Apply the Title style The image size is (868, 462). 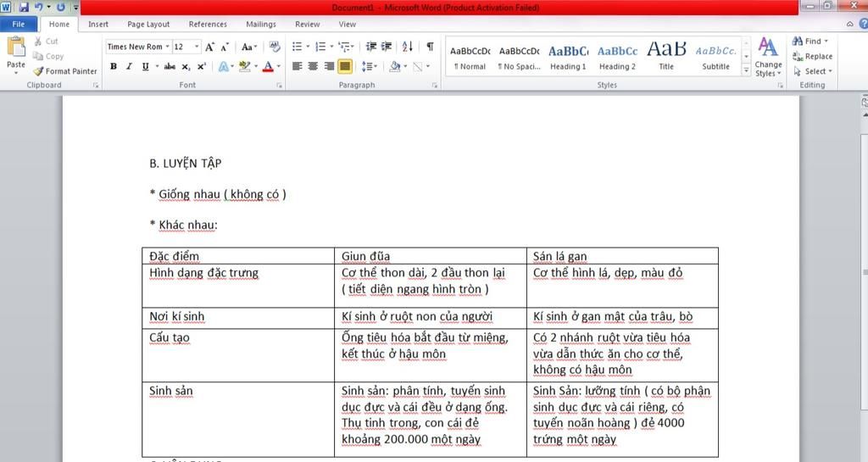[666, 57]
